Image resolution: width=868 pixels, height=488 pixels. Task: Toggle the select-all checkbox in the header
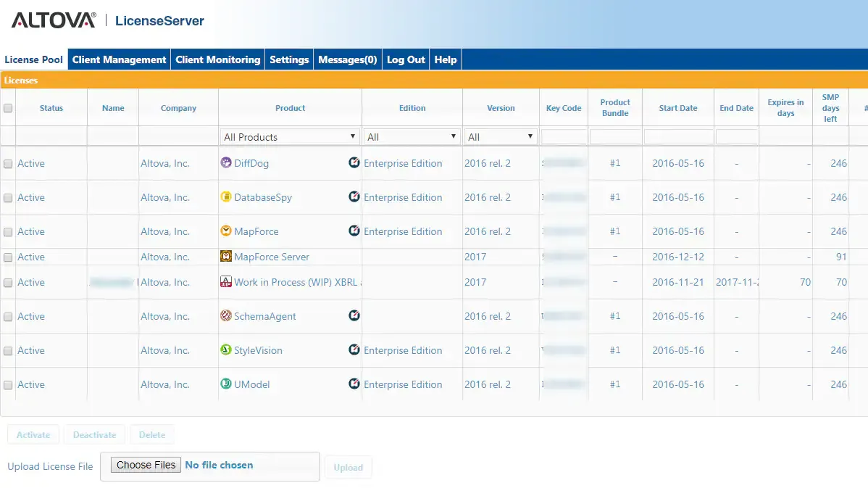point(8,108)
